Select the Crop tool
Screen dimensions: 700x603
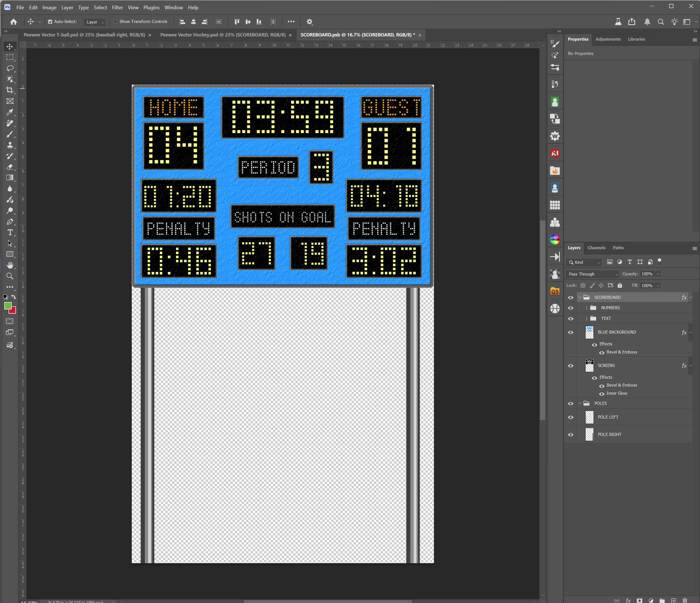tap(10, 90)
